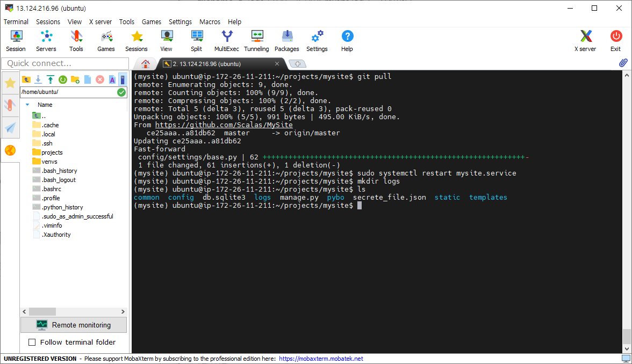Open the Sftp globe sidebar tab
Image resolution: width=632 pixels, height=364 pixels.
pos(10,150)
